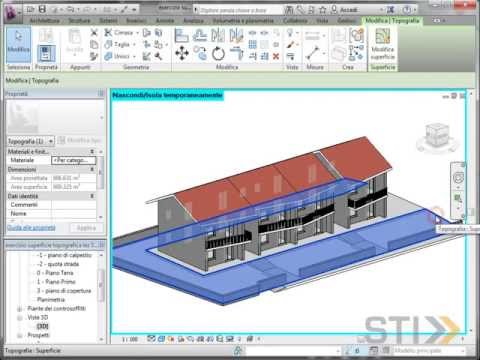The image size is (480, 360).
Task: Collapse the Materiali e finiture group
Action: pos(92,152)
